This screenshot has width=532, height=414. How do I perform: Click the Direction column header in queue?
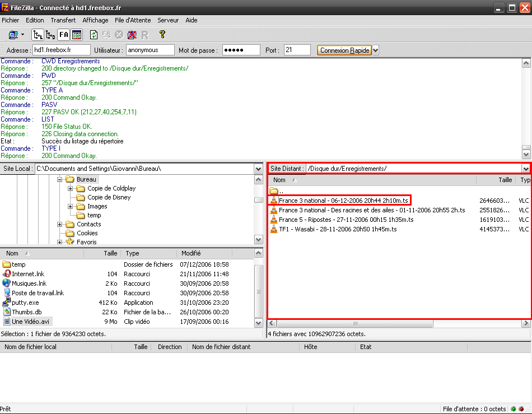pos(169,347)
